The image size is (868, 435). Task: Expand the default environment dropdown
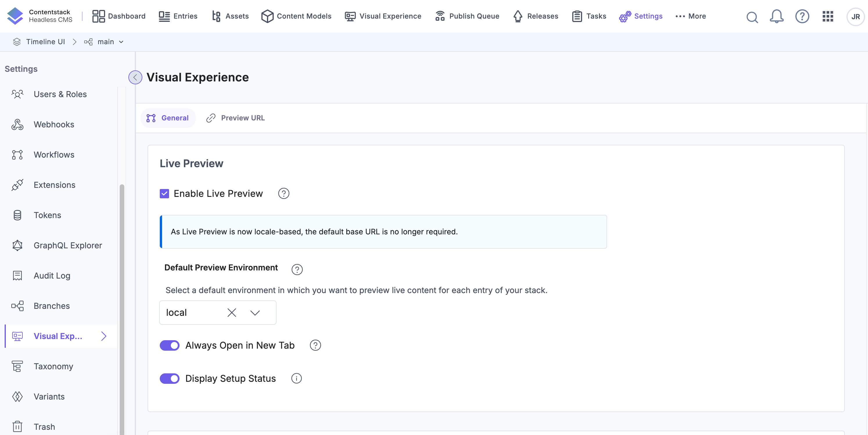tap(255, 313)
